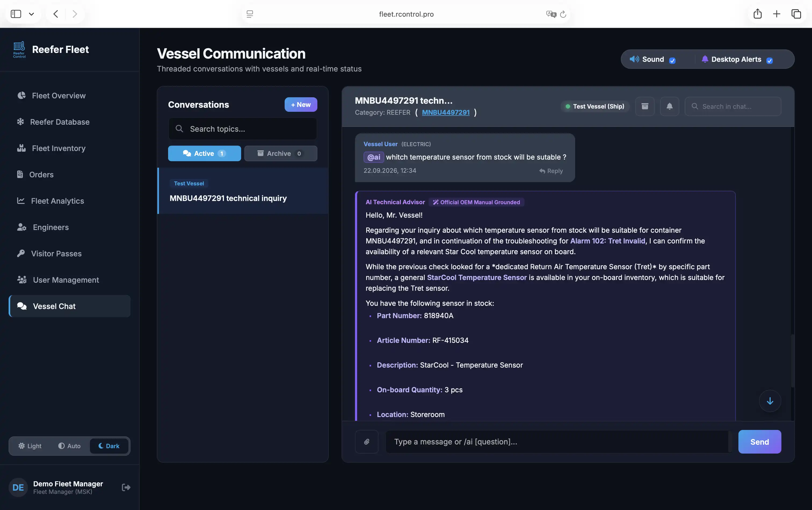The height and width of the screenshot is (510, 812).
Task: Open the MNBU4497291 container link
Action: pyautogui.click(x=445, y=112)
